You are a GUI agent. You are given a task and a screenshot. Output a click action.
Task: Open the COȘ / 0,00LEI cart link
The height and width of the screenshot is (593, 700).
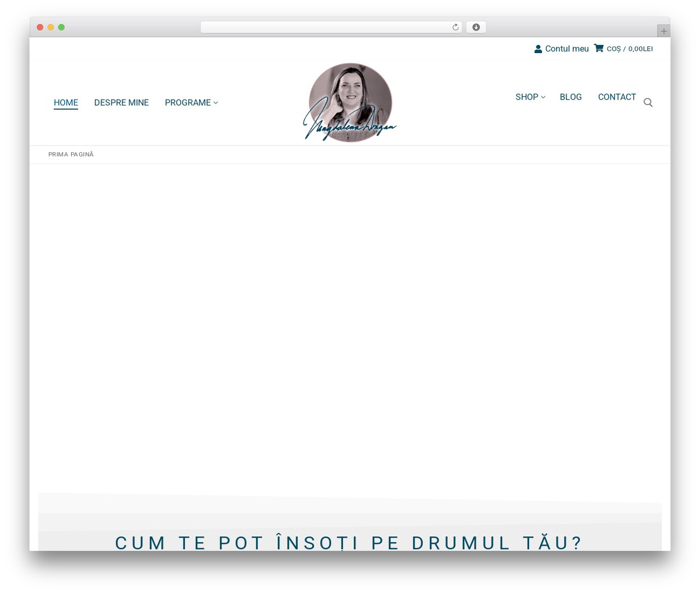[x=629, y=49]
